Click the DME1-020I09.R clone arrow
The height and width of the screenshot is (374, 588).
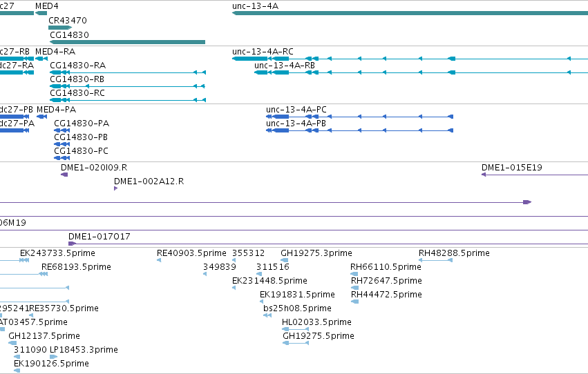64,175
